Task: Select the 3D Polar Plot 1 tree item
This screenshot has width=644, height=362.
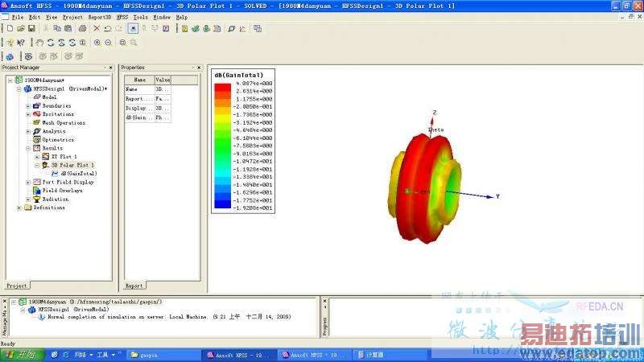Action: click(72, 165)
